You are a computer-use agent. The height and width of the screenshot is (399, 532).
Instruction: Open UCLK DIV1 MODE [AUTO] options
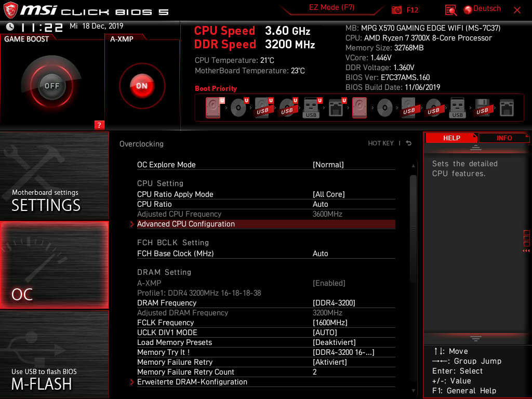point(325,332)
